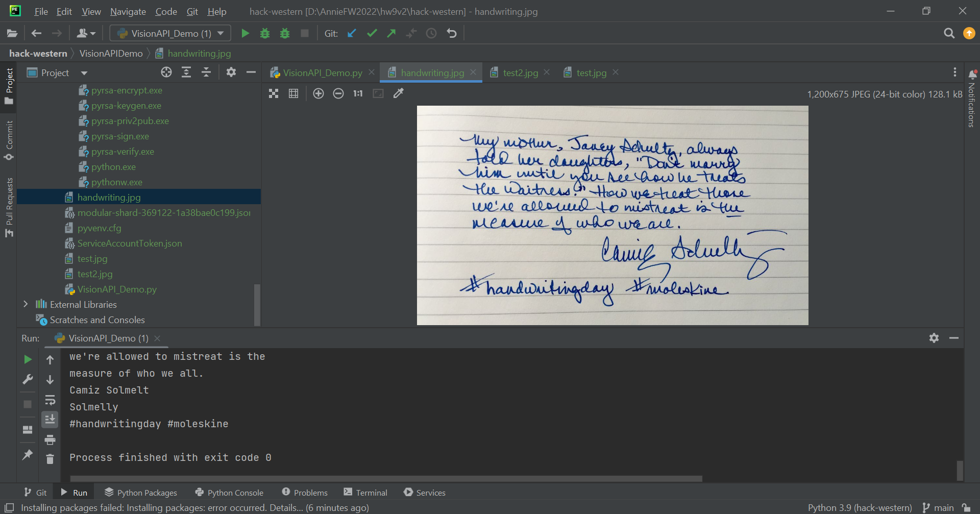Toggle soft-wrap in Run console
The width and height of the screenshot is (980, 514).
tap(50, 400)
